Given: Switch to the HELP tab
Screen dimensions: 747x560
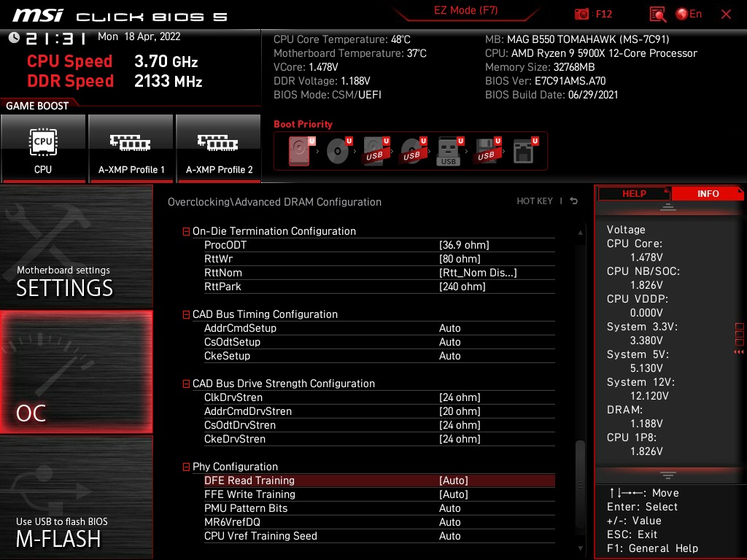Looking at the screenshot, I should (633, 193).
